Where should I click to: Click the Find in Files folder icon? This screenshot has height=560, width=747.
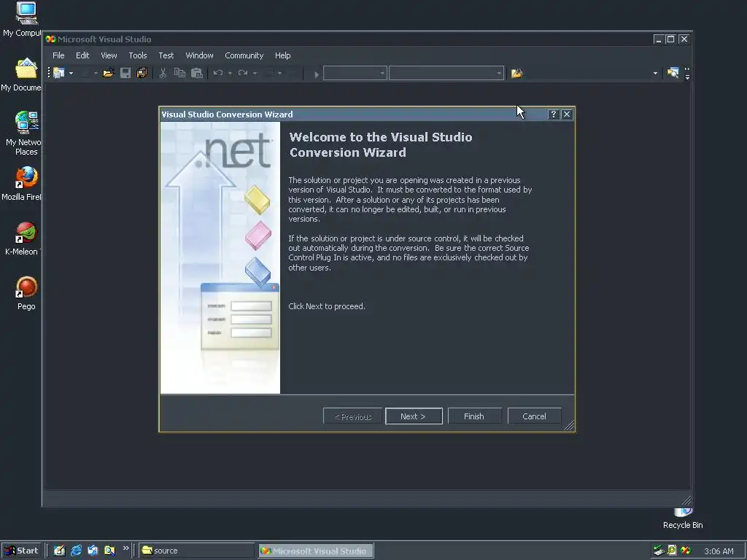(x=517, y=74)
